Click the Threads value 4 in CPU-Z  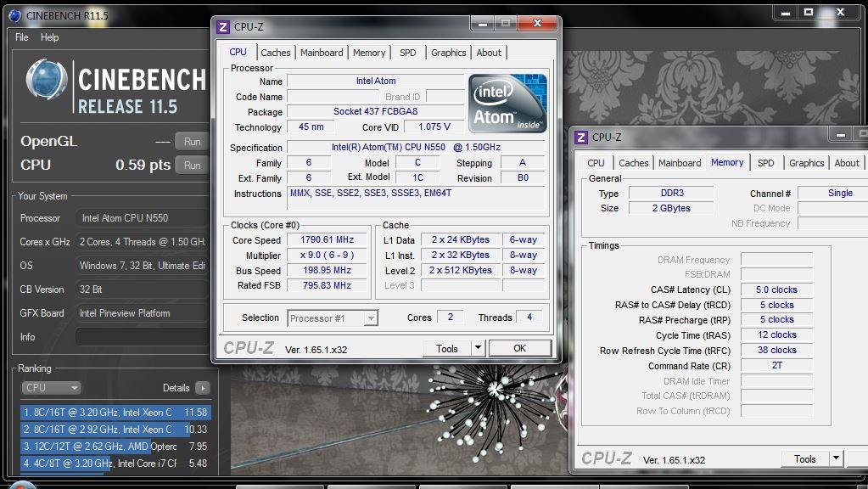(529, 318)
